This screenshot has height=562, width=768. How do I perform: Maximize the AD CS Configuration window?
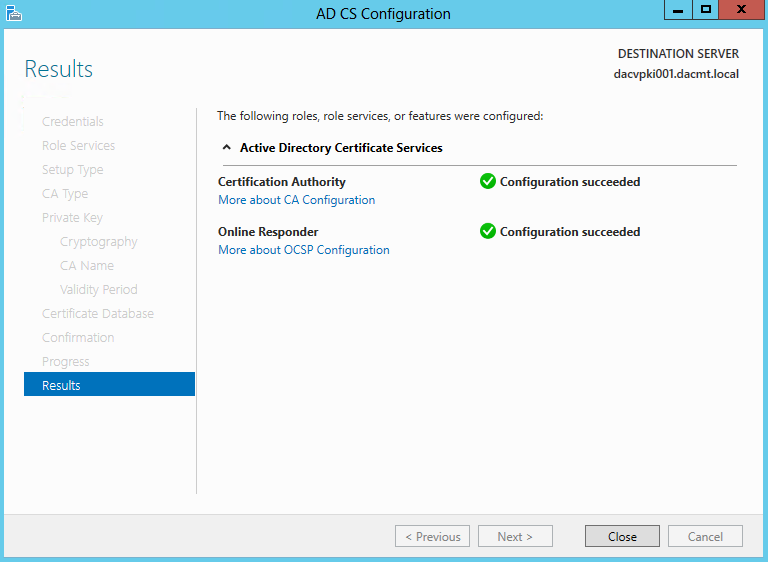click(x=705, y=10)
